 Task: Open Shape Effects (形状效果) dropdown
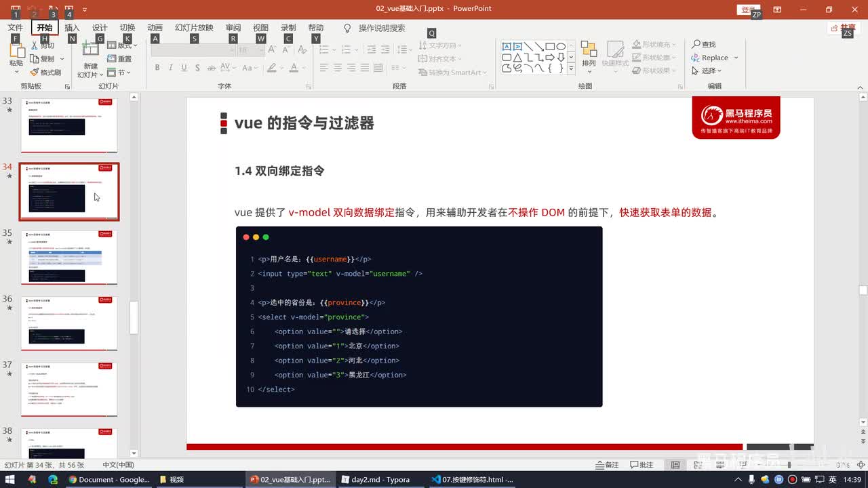click(654, 70)
